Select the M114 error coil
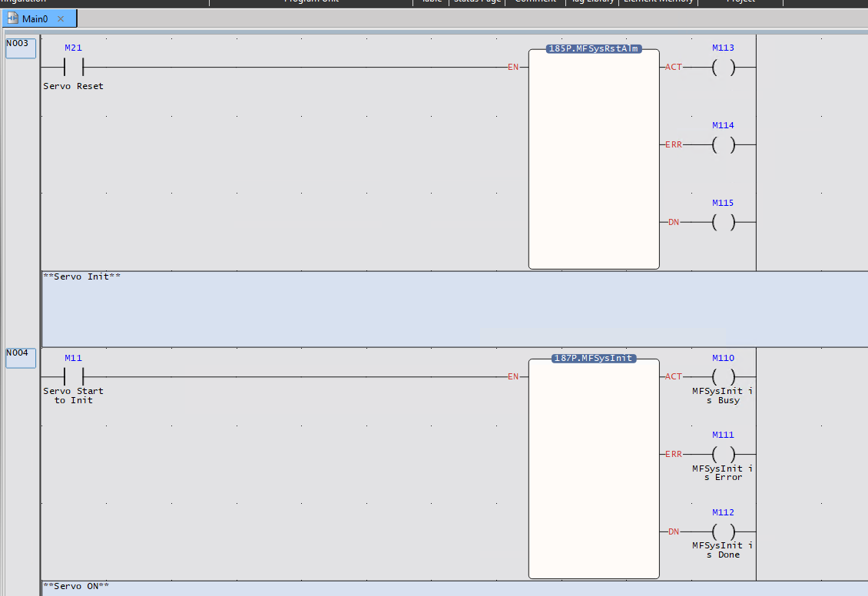Viewport: 868px width, 596px height. tap(723, 145)
